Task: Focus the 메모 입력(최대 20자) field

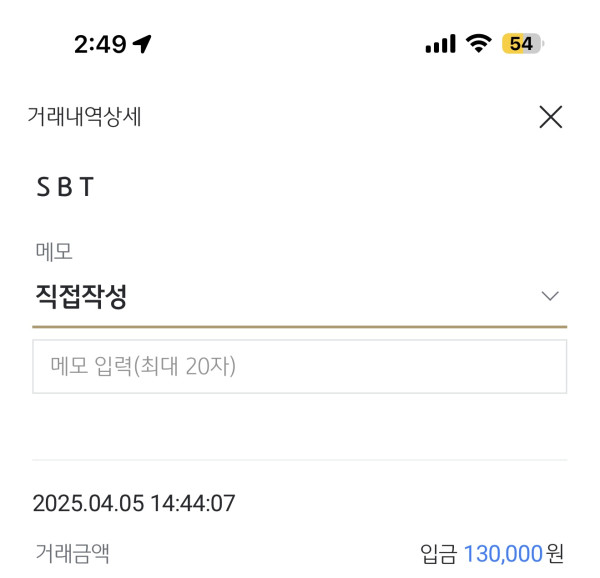Action: click(x=300, y=367)
